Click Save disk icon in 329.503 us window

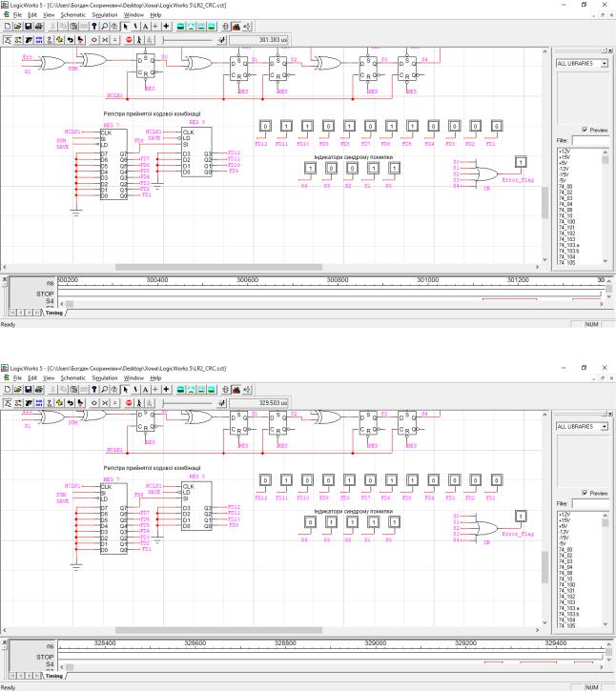[x=29, y=390]
